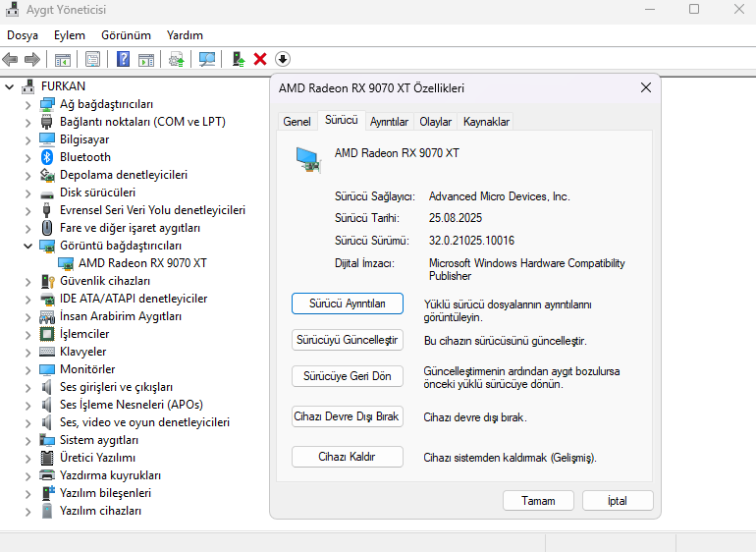The width and height of the screenshot is (756, 552).
Task: Click the Cihazı Kaldır button
Action: coord(348,457)
